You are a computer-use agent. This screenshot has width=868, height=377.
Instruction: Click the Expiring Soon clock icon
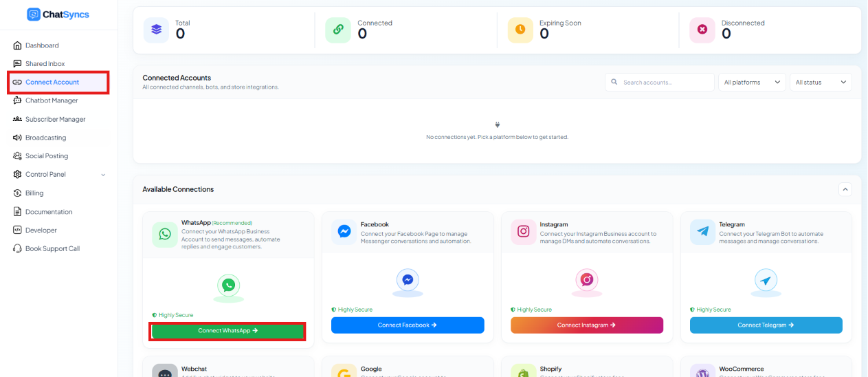tap(520, 30)
